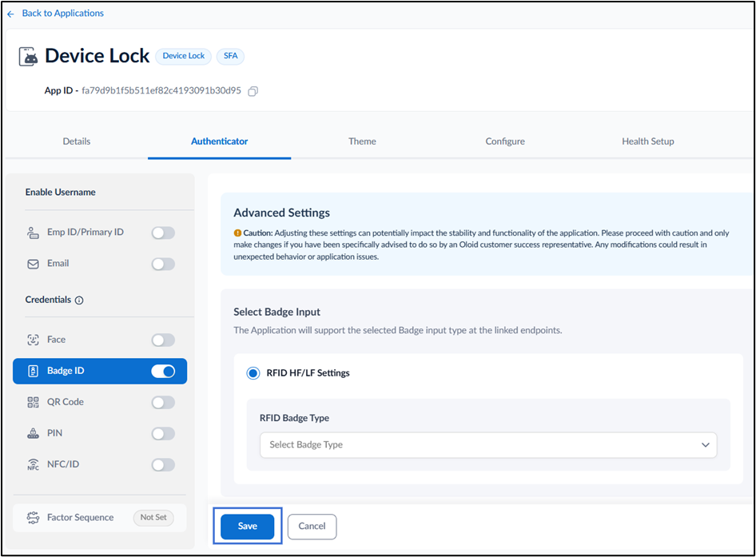Click the Device Lock app icon
The width and height of the screenshot is (756, 557).
pyautogui.click(x=29, y=57)
